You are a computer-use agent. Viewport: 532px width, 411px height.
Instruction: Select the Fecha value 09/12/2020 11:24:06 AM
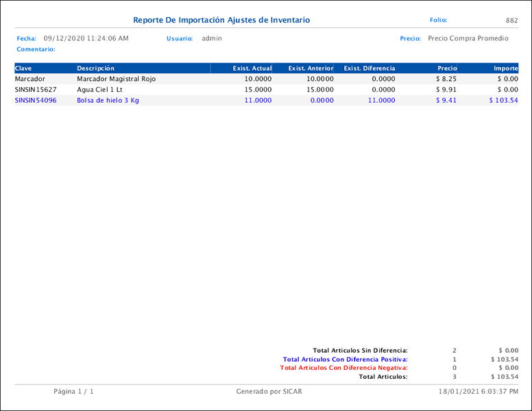86,39
